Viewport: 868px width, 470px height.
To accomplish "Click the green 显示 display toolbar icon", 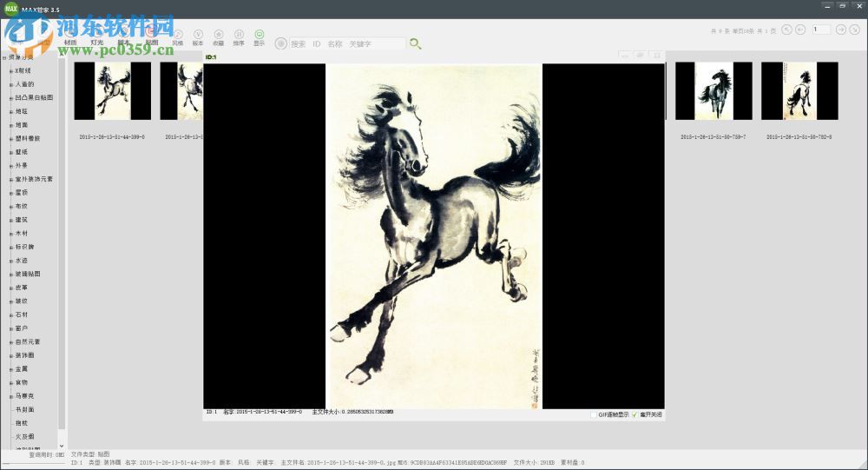I will point(259,38).
